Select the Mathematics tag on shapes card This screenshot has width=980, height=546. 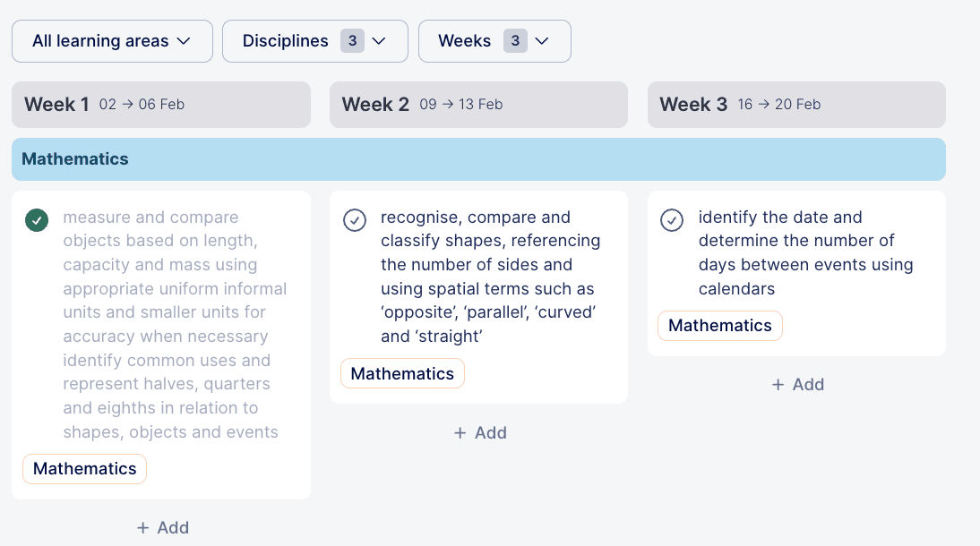pos(402,373)
